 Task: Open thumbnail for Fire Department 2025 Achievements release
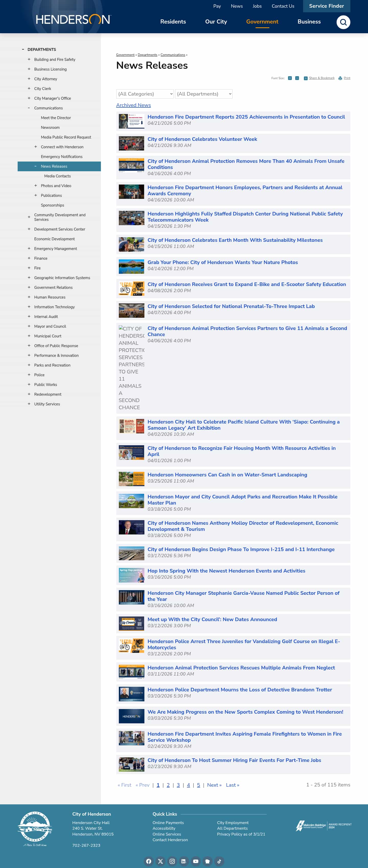(x=131, y=121)
